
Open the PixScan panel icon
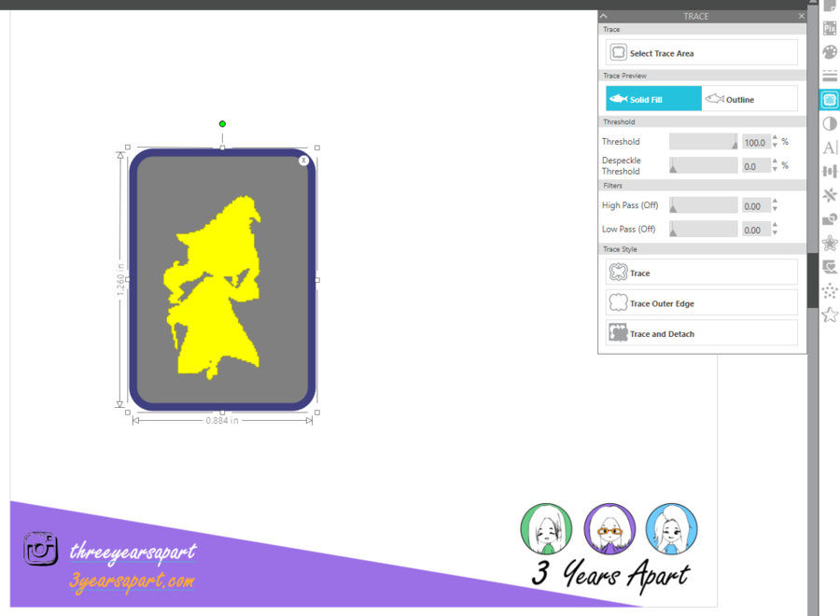click(830, 28)
